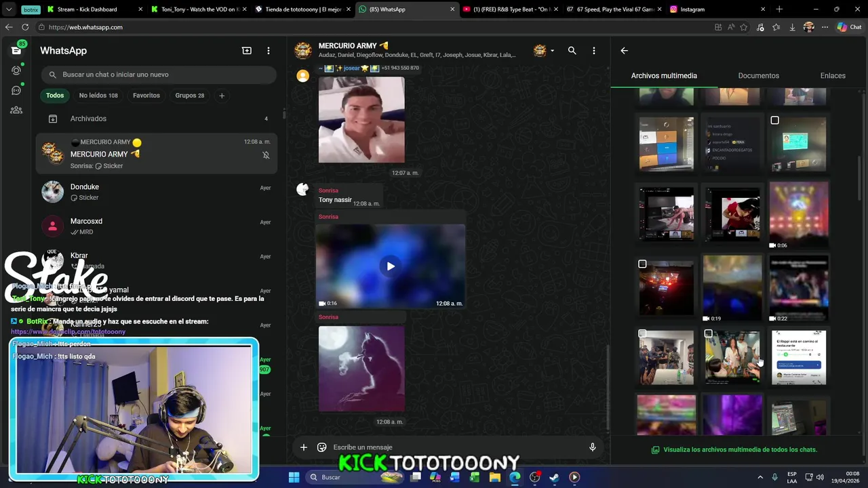Select Todos chat filter
The width and height of the screenshot is (868, 488).
point(55,96)
